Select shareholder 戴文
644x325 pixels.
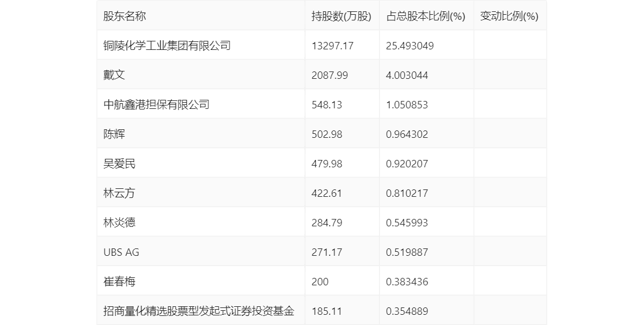(114, 75)
